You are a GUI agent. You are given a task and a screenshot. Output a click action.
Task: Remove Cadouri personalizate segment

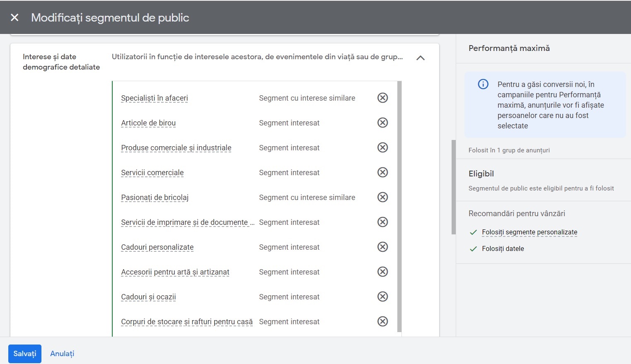[382, 247]
